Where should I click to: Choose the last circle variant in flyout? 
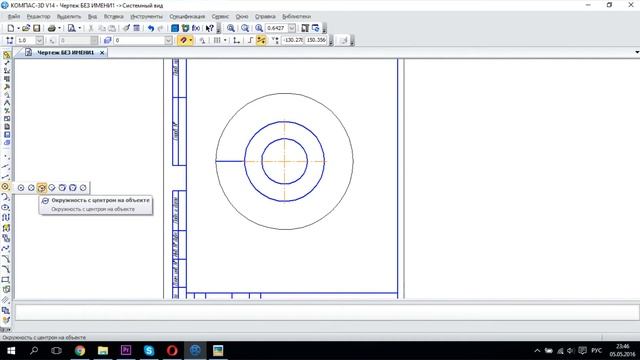[x=83, y=188]
